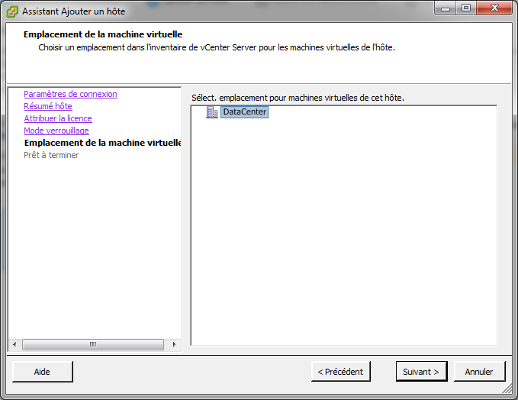This screenshot has width=518, height=400.
Task: Click Emplacement de la machine virtuelle step
Action: coord(102,143)
